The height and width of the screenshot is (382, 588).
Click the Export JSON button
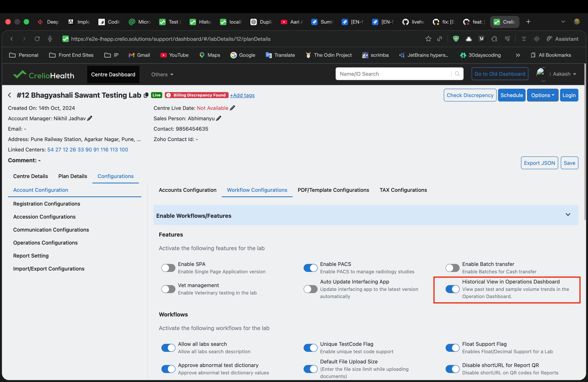(x=539, y=163)
